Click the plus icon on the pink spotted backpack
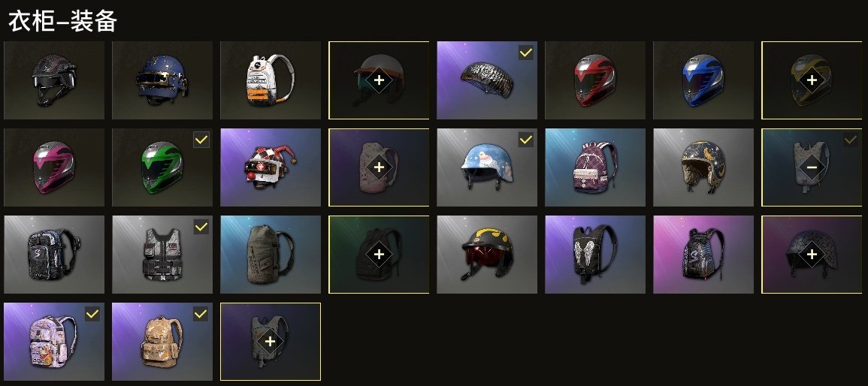The image size is (868, 386). 379,167
